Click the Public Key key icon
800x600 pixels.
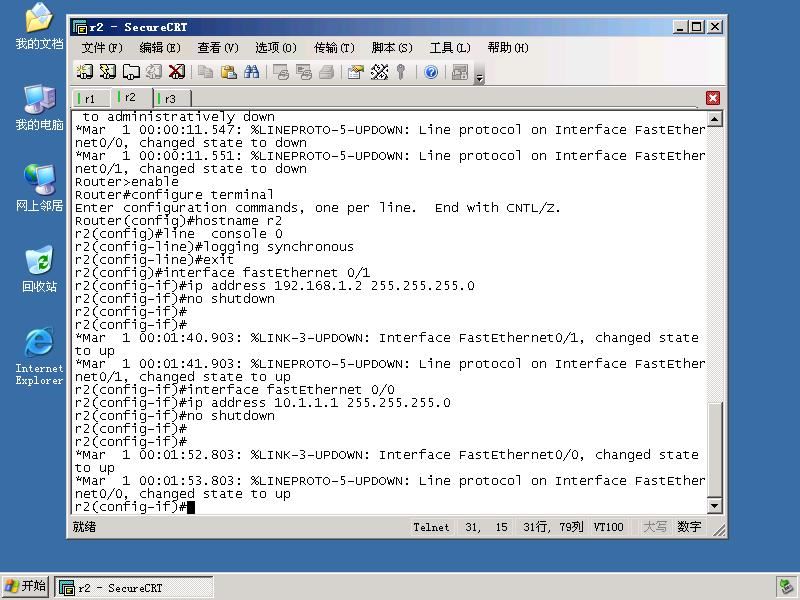[x=401, y=72]
